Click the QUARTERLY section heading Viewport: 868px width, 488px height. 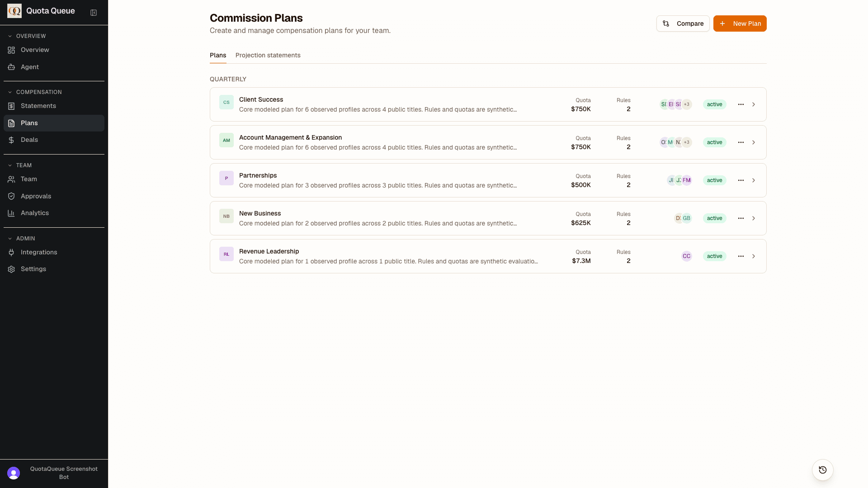[228, 79]
